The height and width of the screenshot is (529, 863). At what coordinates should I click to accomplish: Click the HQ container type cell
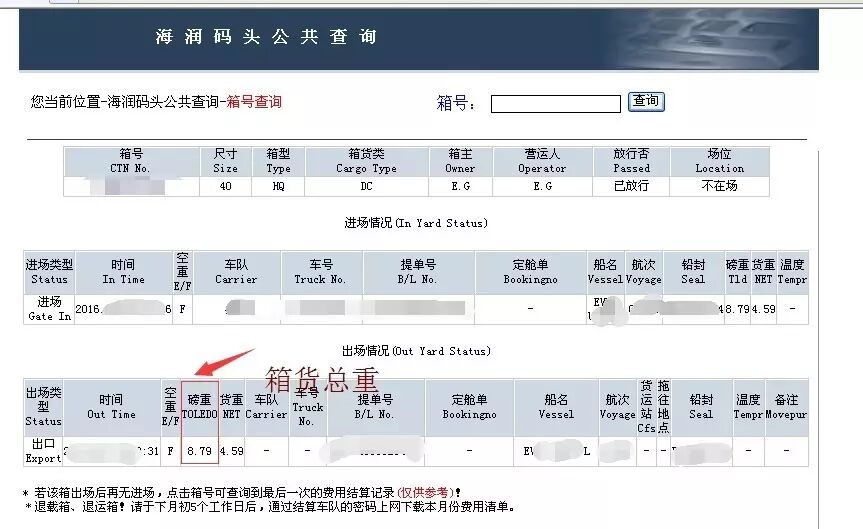click(x=278, y=186)
